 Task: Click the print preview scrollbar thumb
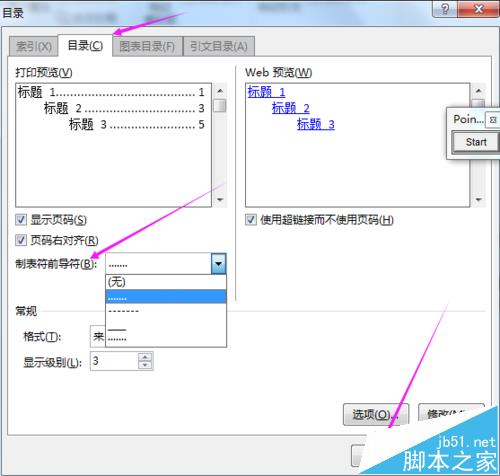[x=220, y=106]
